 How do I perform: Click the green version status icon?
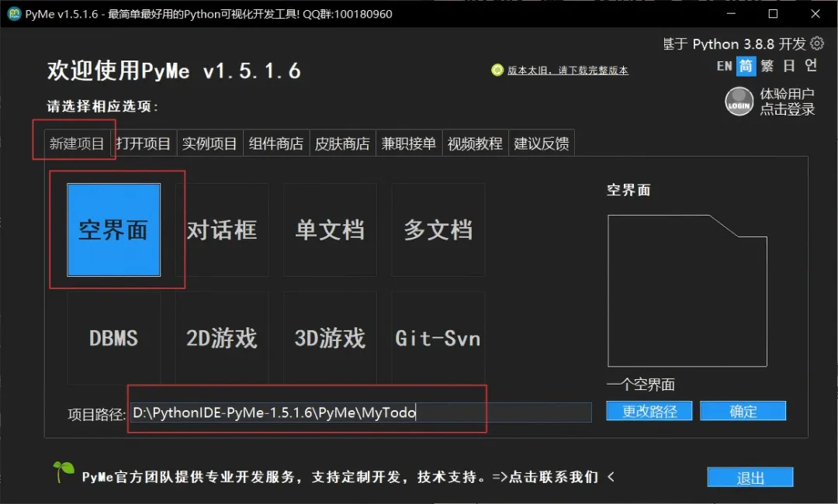497,70
